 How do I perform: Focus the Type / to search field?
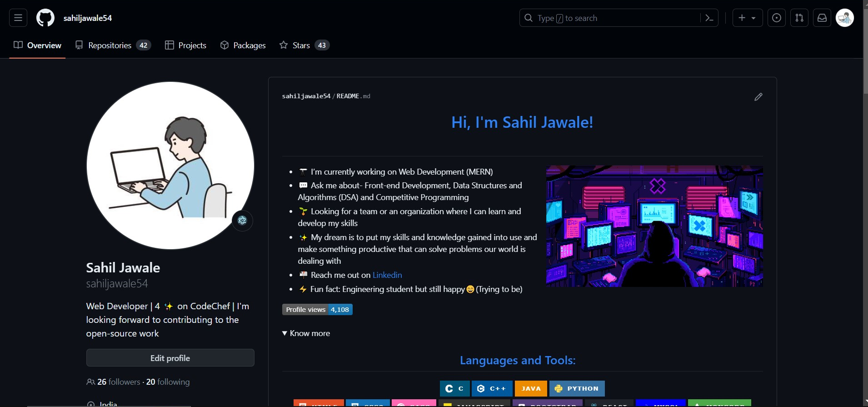[x=619, y=18]
